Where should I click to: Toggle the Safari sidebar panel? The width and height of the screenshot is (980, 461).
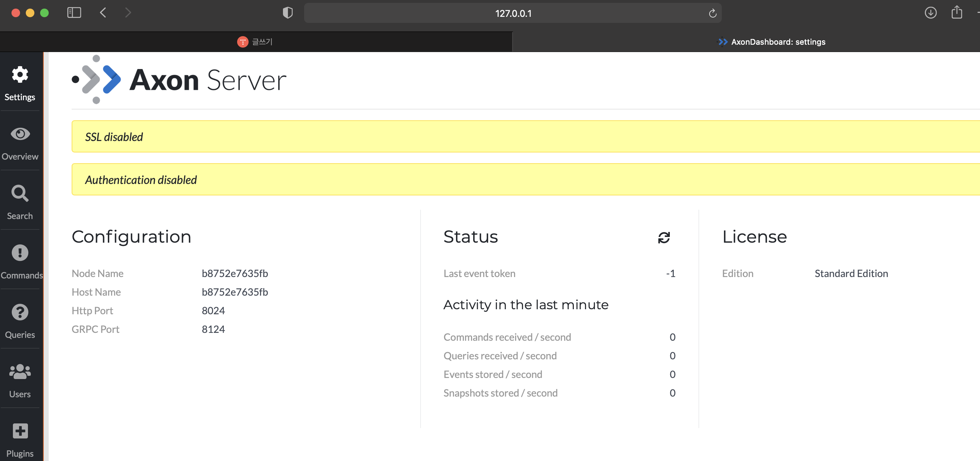(x=74, y=13)
